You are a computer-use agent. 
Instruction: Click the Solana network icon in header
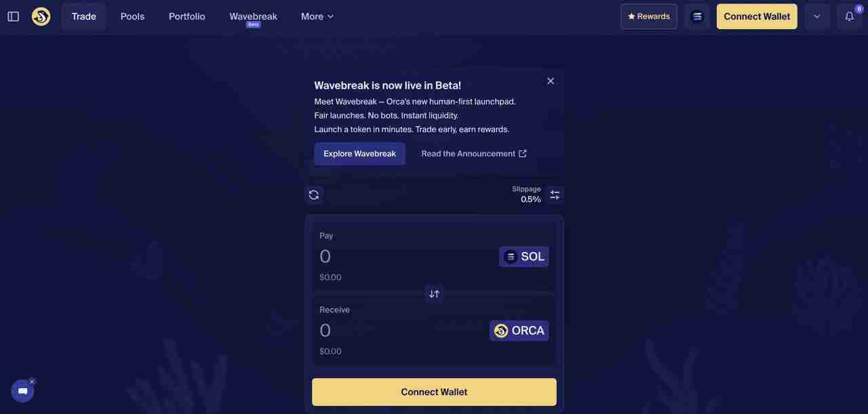[696, 16]
